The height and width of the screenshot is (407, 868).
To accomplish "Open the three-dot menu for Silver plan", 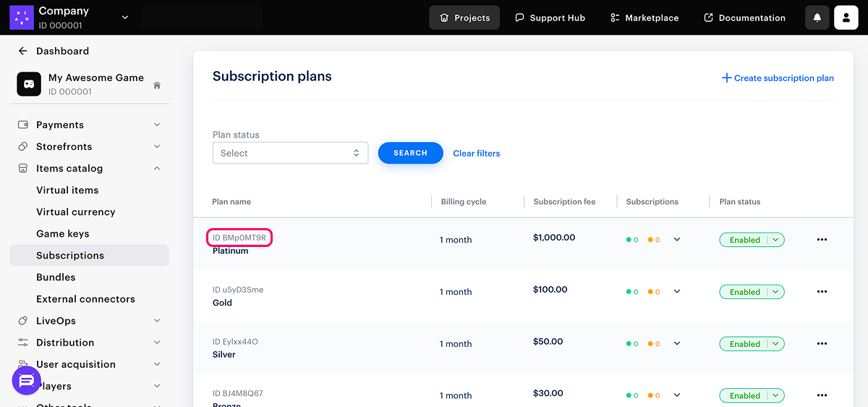I will click(822, 344).
